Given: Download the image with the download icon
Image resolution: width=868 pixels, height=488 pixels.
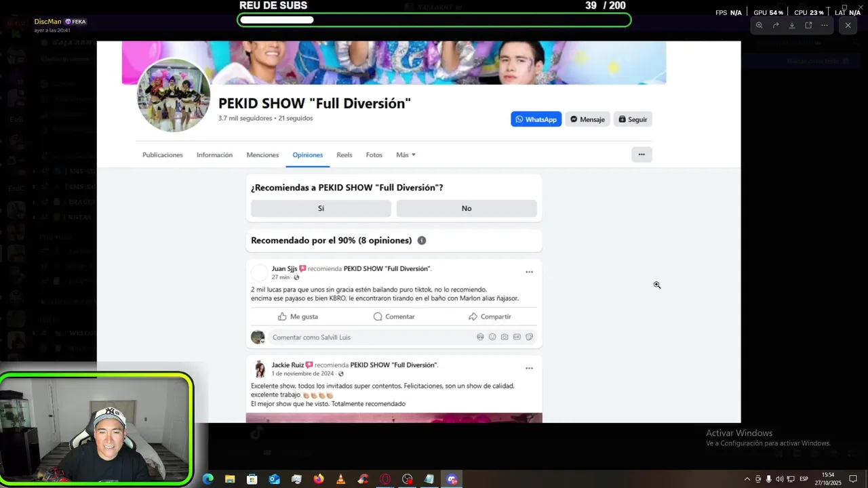Looking at the screenshot, I should [792, 25].
